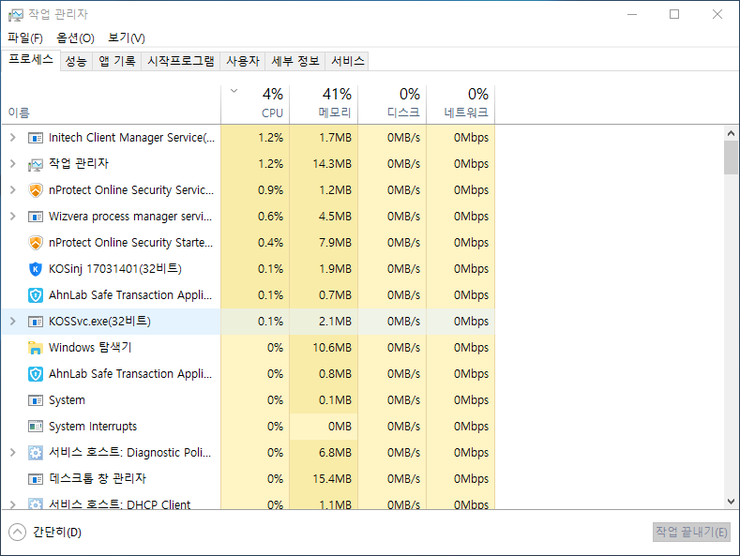Open the 파일(F) menu

click(25, 38)
